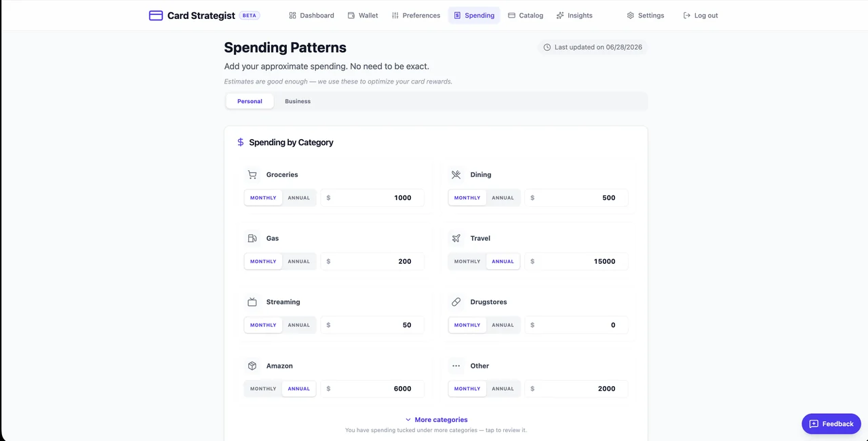Click the clock icon next to Last updated
The width and height of the screenshot is (868, 441).
[547, 47]
